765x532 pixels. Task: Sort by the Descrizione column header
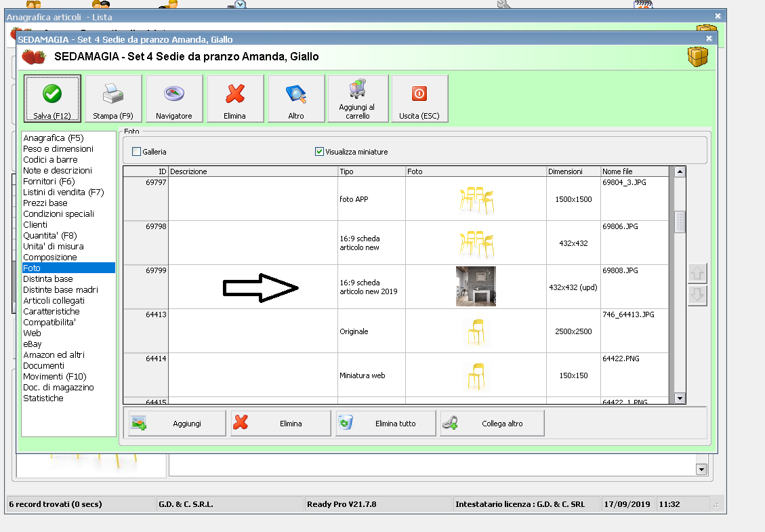point(253,171)
